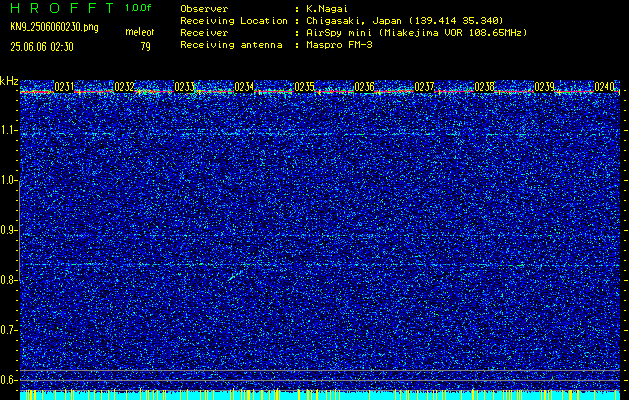Viewport: 629px width, 400px height.
Task: Click the 0233 time marker
Action: [184, 87]
